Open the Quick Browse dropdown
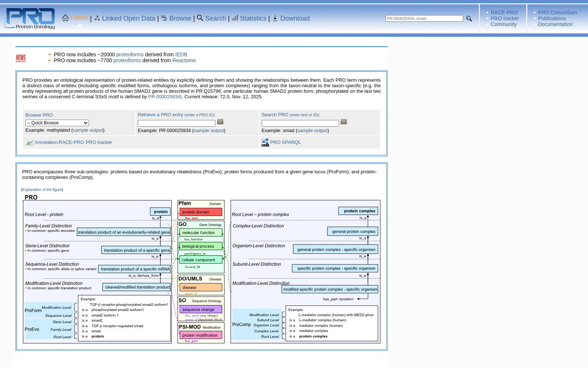This screenshot has width=588, height=368. pos(57,123)
